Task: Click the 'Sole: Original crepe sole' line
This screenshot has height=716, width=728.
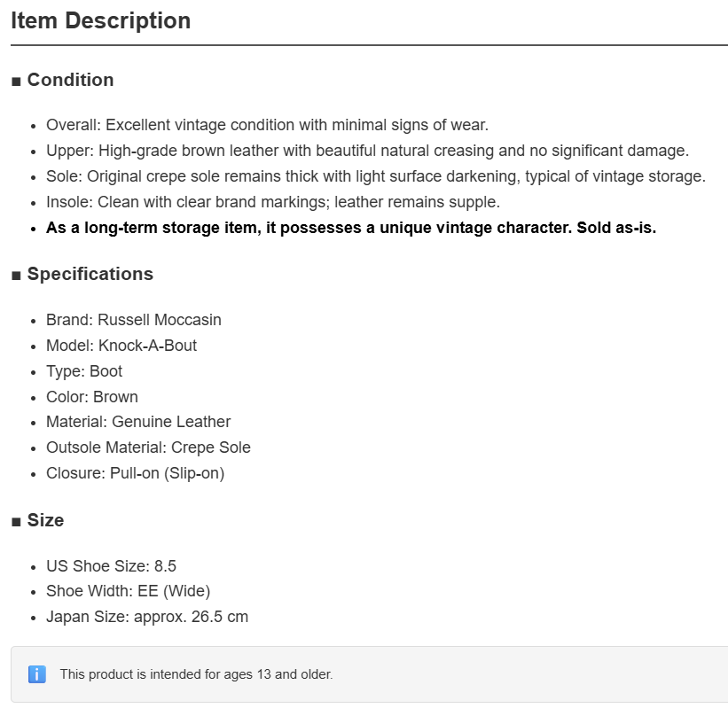Action: 376,176
